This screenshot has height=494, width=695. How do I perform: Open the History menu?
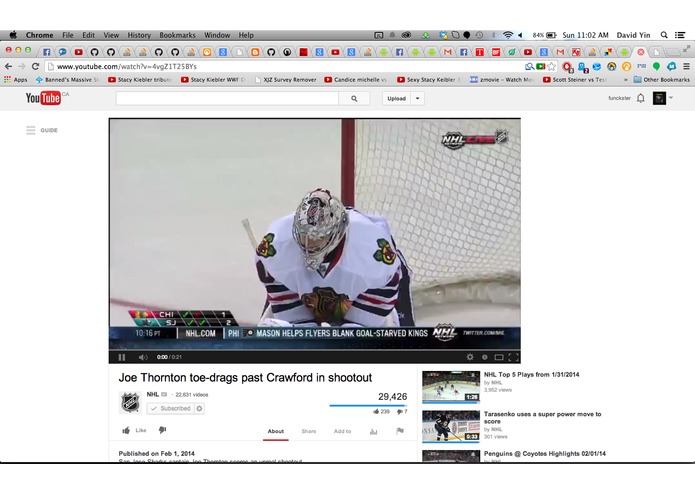coord(139,35)
